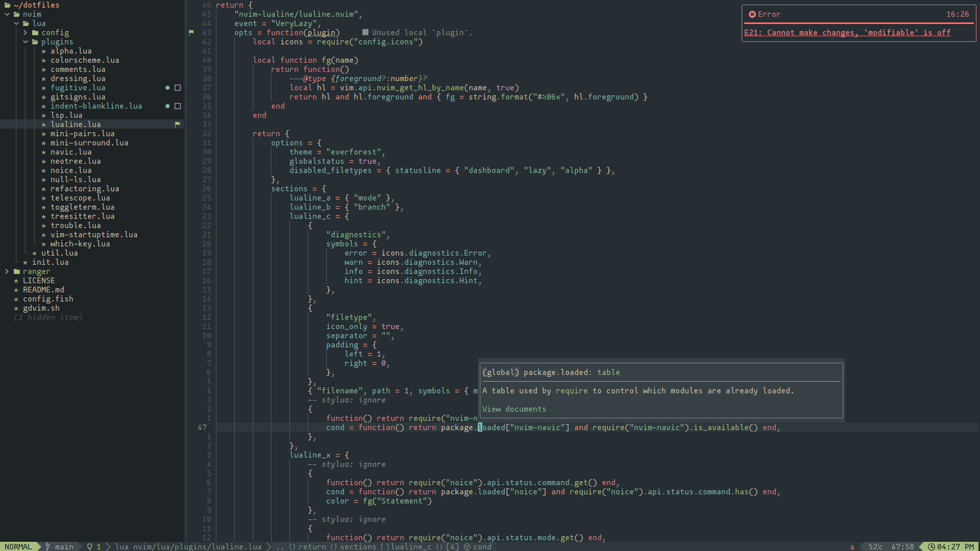Click View documents link in hover popup
This screenshot has width=980, height=551.
pyautogui.click(x=514, y=409)
